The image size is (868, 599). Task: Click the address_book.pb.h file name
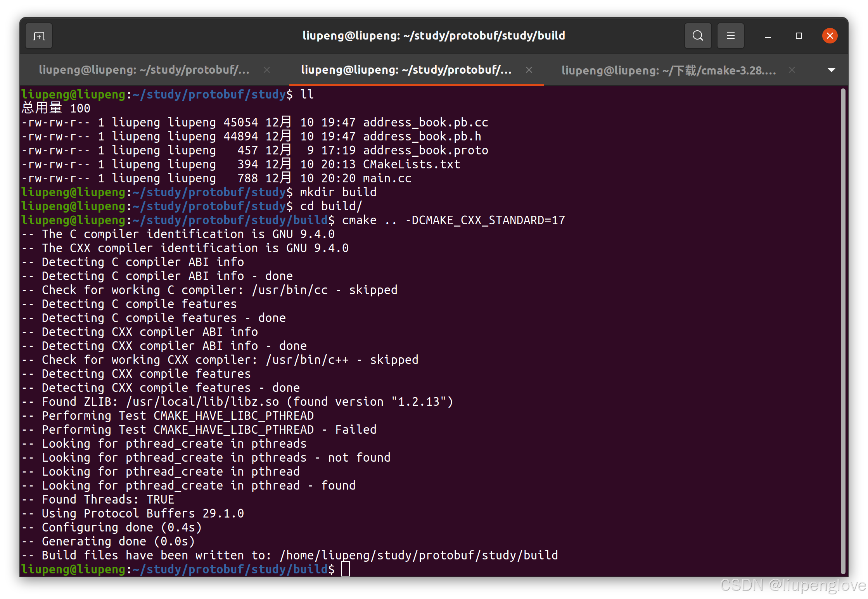tap(422, 137)
